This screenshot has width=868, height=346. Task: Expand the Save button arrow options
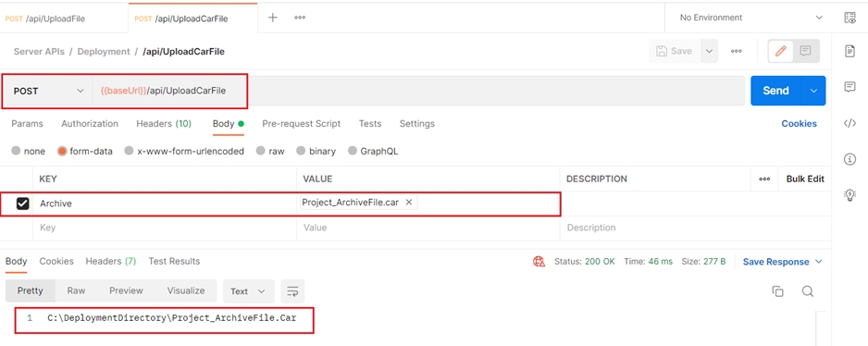[x=709, y=51]
